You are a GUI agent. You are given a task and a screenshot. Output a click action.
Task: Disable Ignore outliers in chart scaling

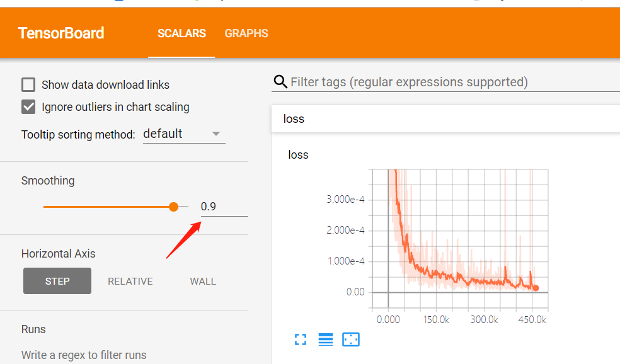[28, 106]
